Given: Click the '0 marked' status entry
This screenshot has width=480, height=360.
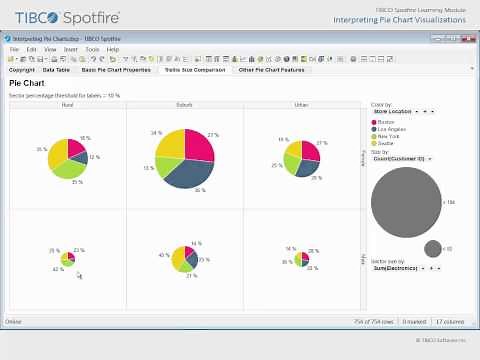Looking at the screenshot, I should (414, 322).
